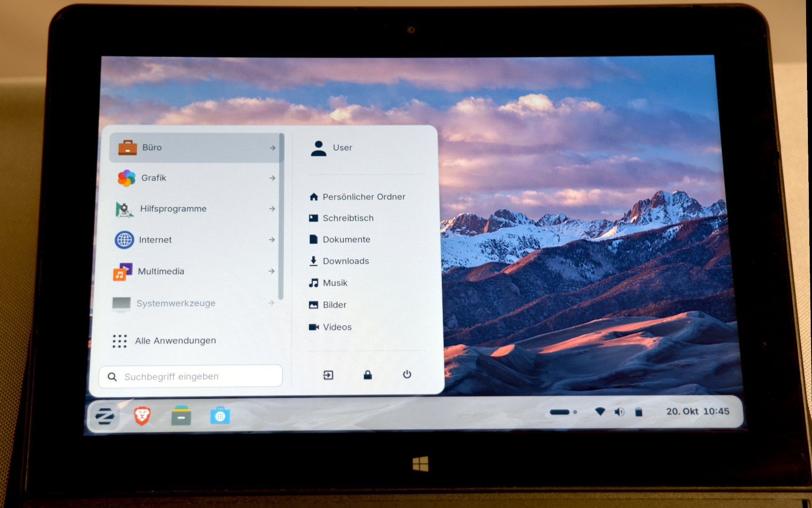The image size is (812, 508).
Task: Expand the Büro category arrow
Action: click(x=272, y=148)
